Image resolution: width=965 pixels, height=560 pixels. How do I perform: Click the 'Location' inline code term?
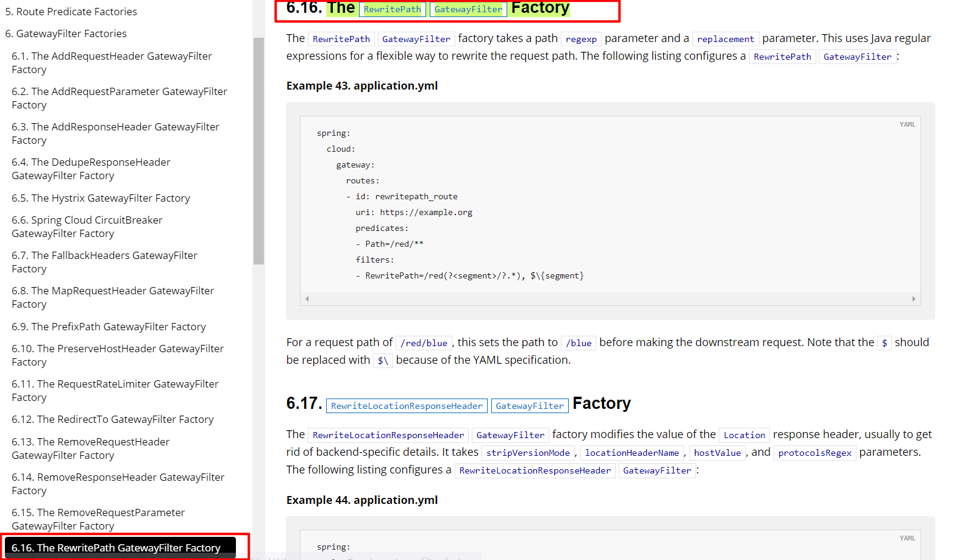[x=744, y=435]
